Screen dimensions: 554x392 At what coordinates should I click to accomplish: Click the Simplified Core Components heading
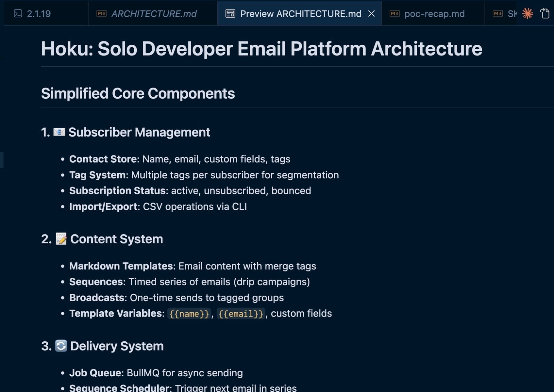(138, 93)
